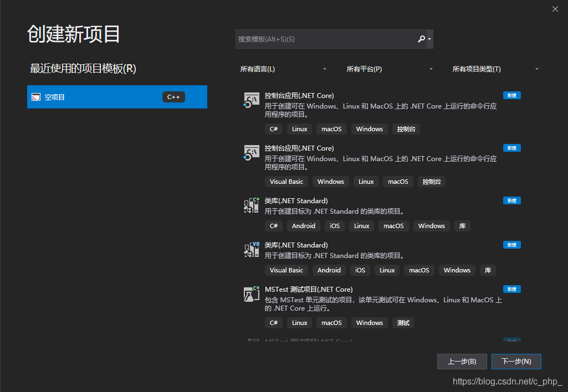
Task: Click the Windows tag in the C# console app row
Action: [x=370, y=129]
